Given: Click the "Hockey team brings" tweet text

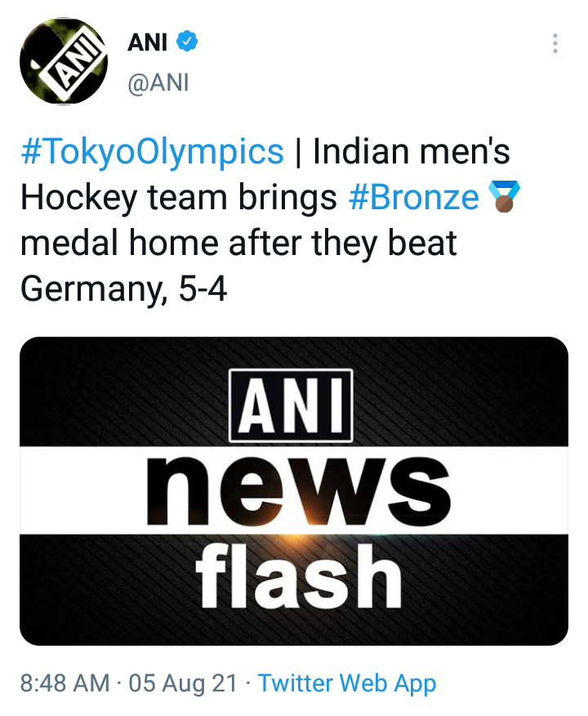Looking at the screenshot, I should 179,198.
